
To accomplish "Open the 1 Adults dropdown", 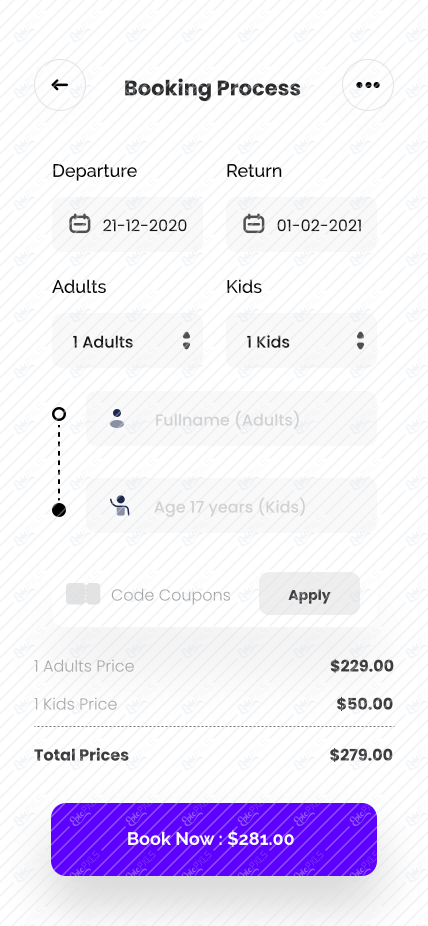I will 128,341.
